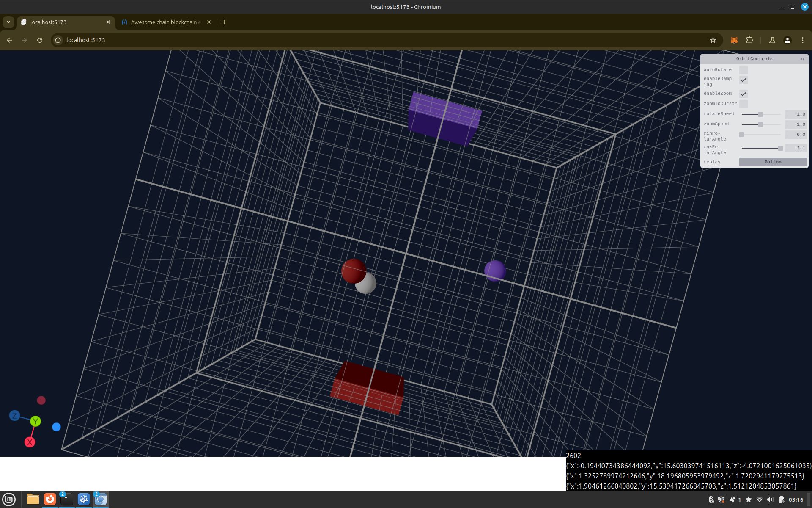The width and height of the screenshot is (812, 508).
Task: Collapse the OrbitControls panel
Action: [803, 59]
